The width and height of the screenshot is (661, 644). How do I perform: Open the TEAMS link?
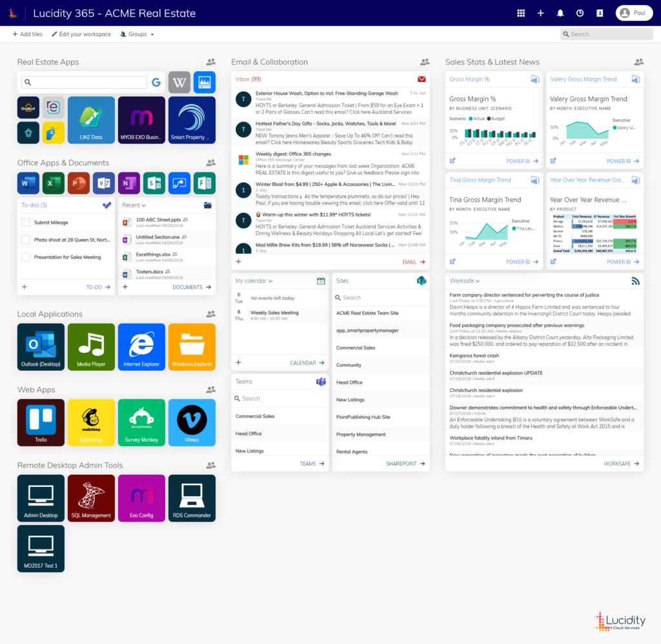(312, 464)
